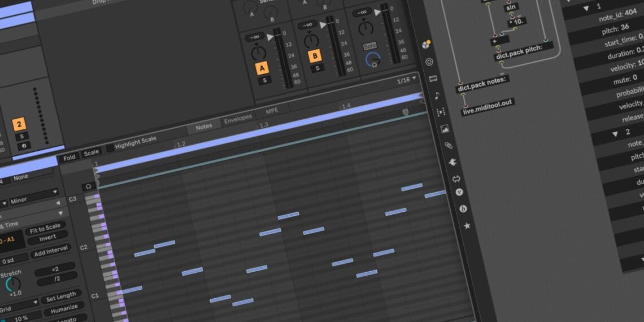Toggle the Scale button
Screen dimensions: 644x322
[x=91, y=153]
